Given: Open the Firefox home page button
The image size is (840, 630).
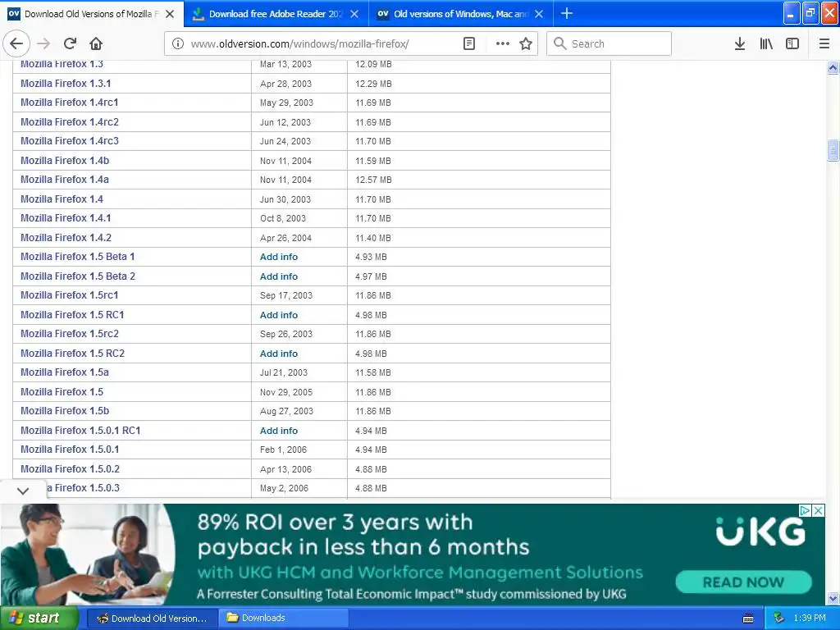Looking at the screenshot, I should (96, 44).
